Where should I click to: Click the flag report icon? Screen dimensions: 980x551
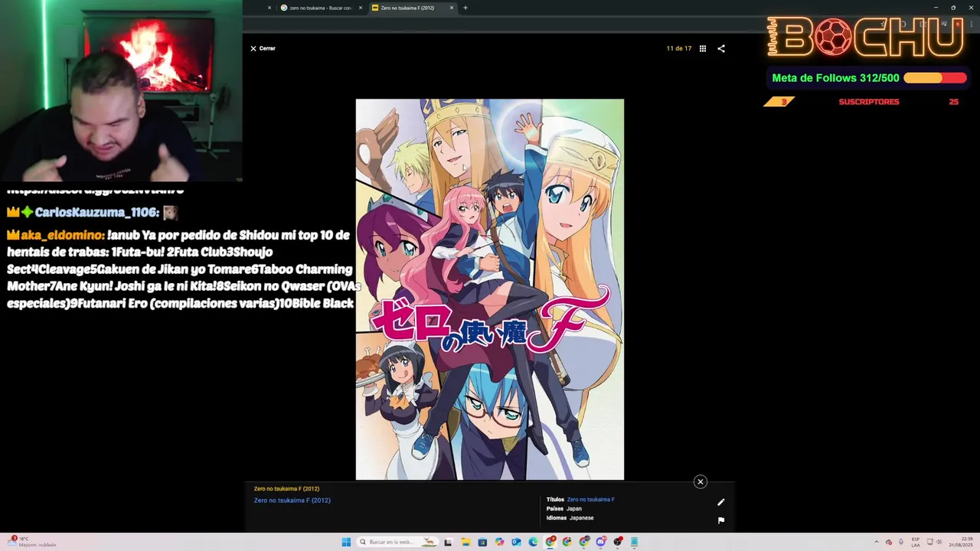[x=720, y=520]
